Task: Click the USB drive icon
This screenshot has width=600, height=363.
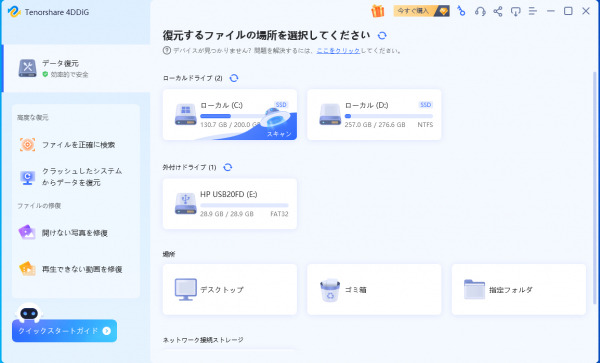Action: click(x=186, y=203)
